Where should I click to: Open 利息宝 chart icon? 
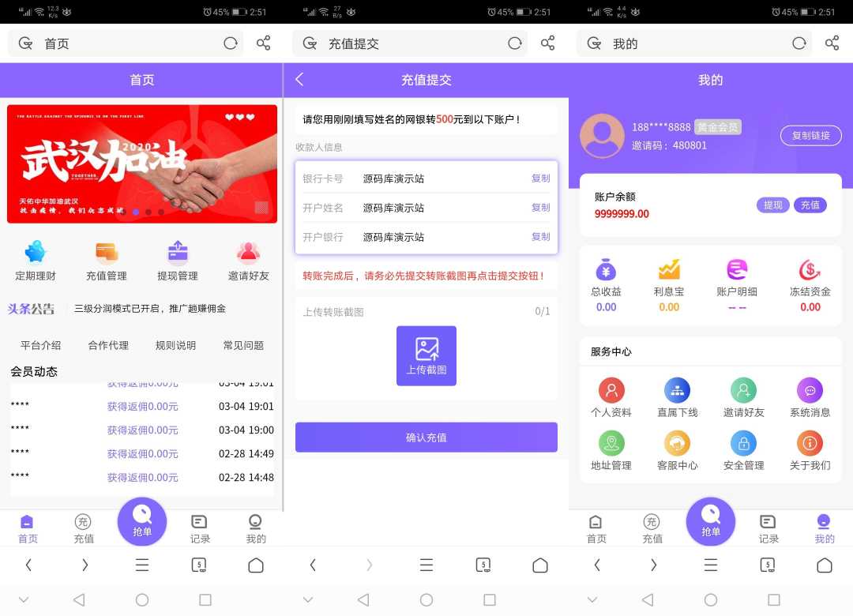669,270
